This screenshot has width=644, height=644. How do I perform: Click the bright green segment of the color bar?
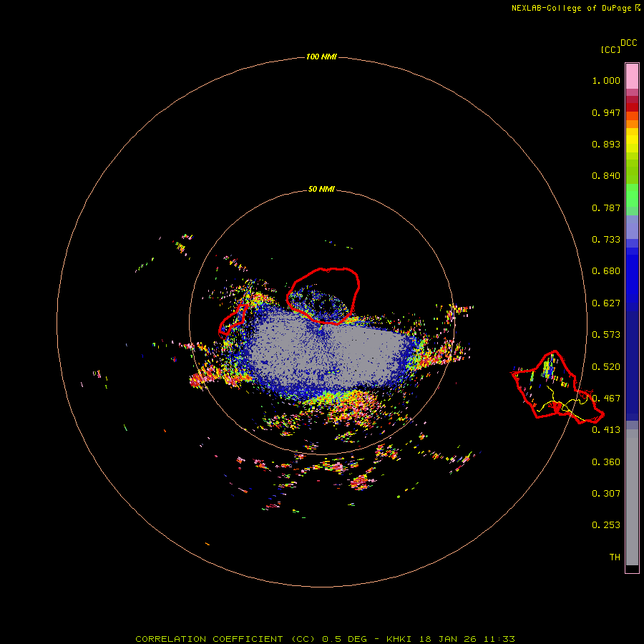click(x=632, y=195)
